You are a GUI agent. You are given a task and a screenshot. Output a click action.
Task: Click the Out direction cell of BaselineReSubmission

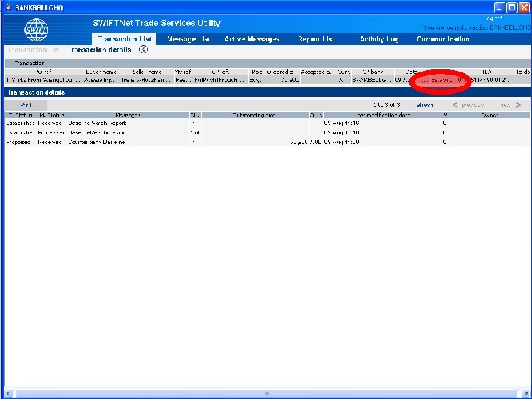click(x=195, y=133)
